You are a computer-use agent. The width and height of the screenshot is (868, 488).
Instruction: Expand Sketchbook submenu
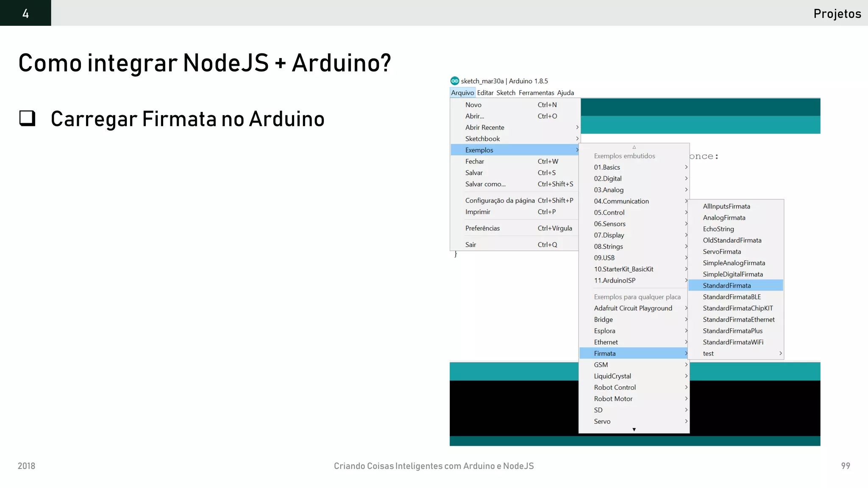[x=515, y=139]
